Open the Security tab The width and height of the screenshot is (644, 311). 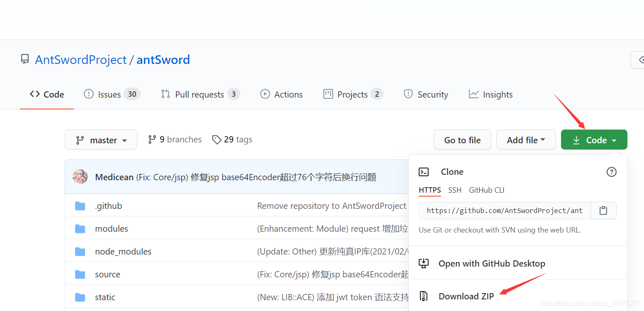tap(426, 94)
